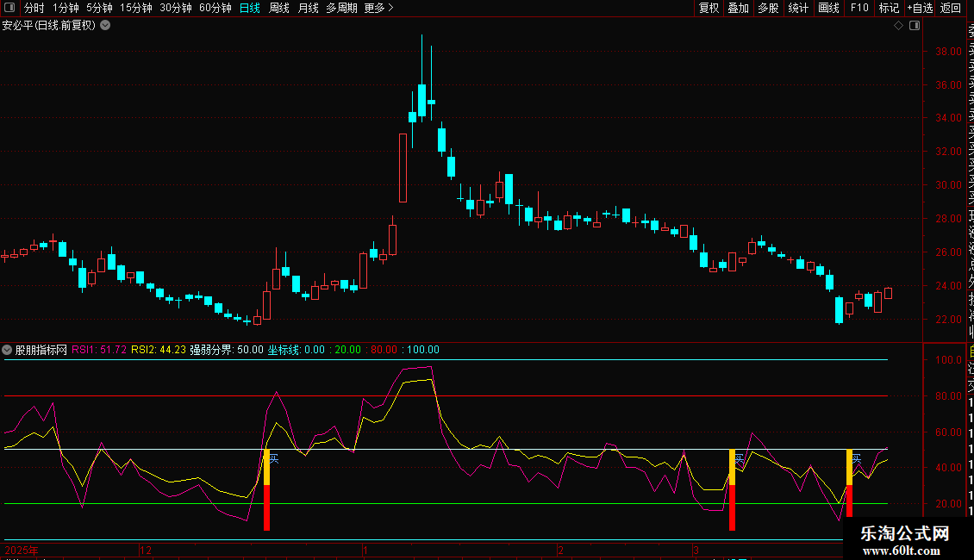Image resolution: width=974 pixels, height=560 pixels.
Task: Click the 坐标线: 0.00 label
Action: pos(297,350)
